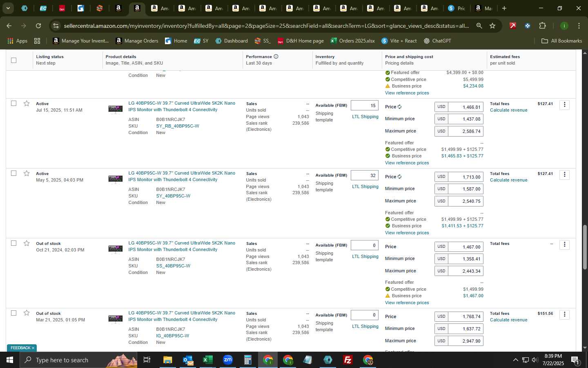Open the All Bookmarks folder
This screenshot has width=588, height=368.
pyautogui.click(x=561, y=41)
